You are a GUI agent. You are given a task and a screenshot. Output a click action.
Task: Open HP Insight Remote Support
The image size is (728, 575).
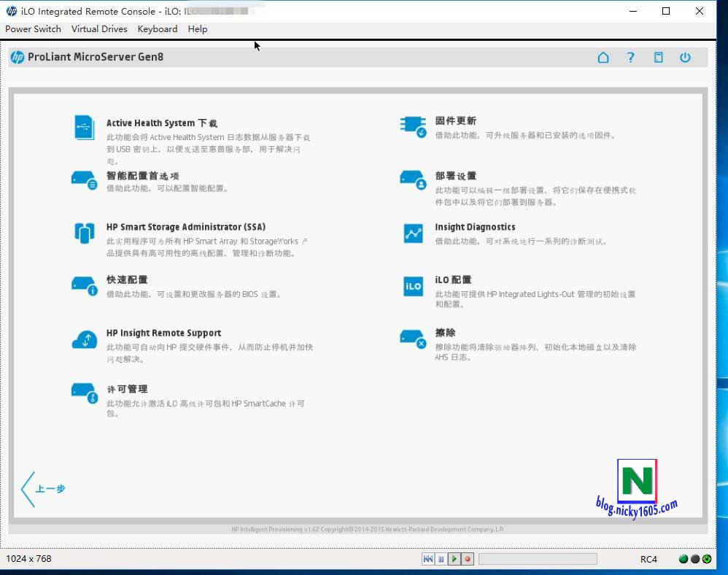tap(163, 333)
